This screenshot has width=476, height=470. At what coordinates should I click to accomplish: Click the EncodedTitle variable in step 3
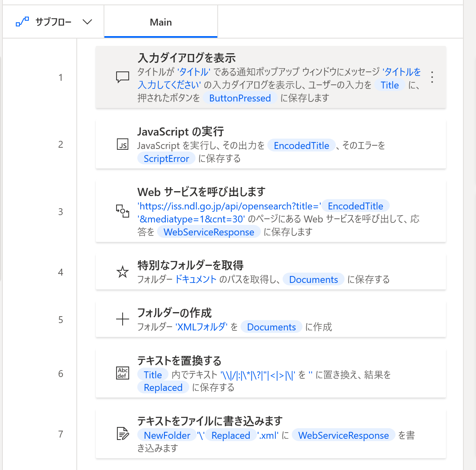click(x=355, y=206)
